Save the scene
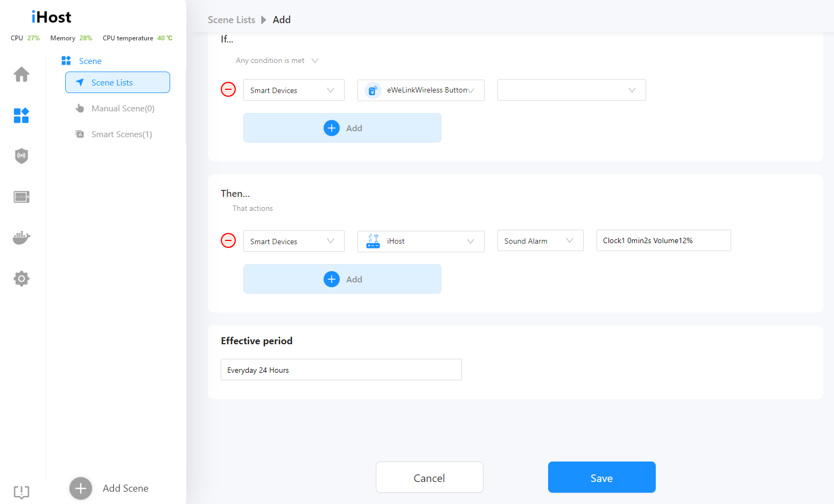The width and height of the screenshot is (834, 504). point(602,477)
